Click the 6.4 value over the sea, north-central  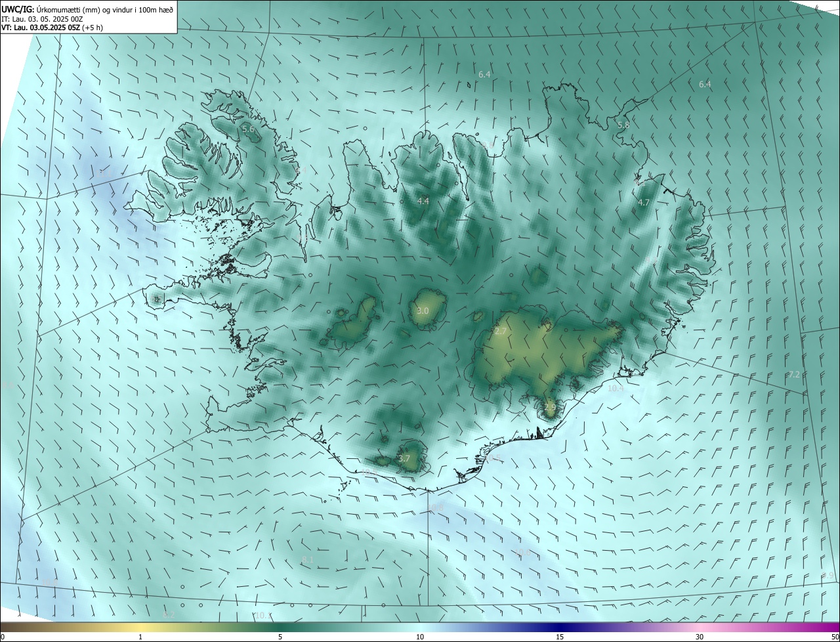(484, 74)
